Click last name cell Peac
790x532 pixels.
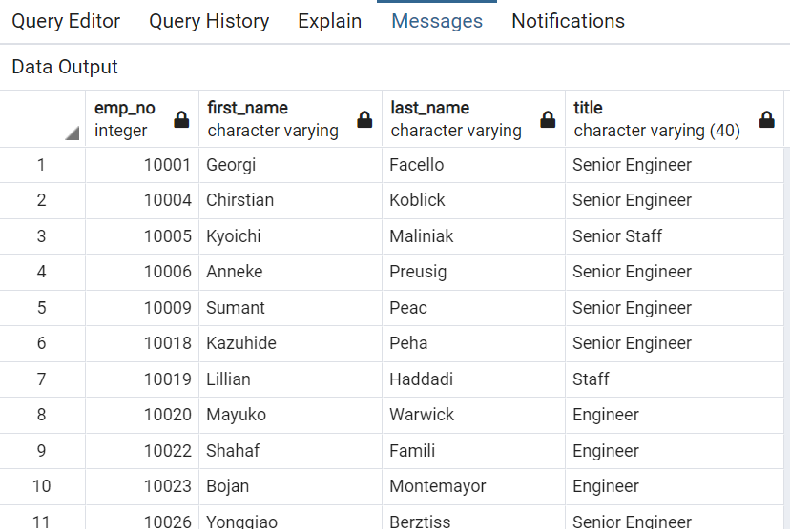click(x=473, y=308)
